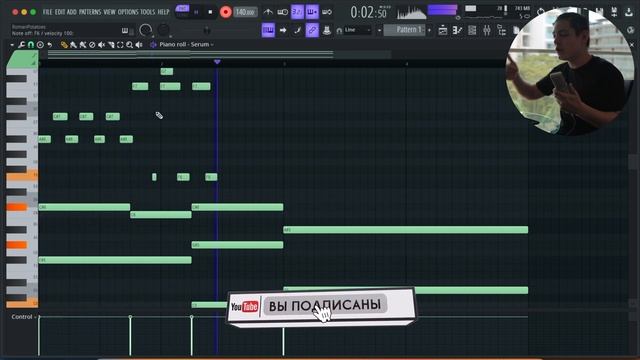This screenshot has width=640, height=360.
Task: Toggle the magnet snap icon in piano roll
Action: point(31,44)
